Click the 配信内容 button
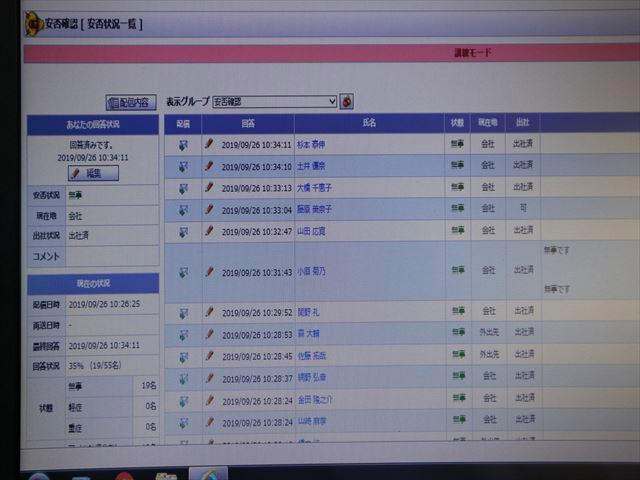The width and height of the screenshot is (640, 480). (x=131, y=102)
